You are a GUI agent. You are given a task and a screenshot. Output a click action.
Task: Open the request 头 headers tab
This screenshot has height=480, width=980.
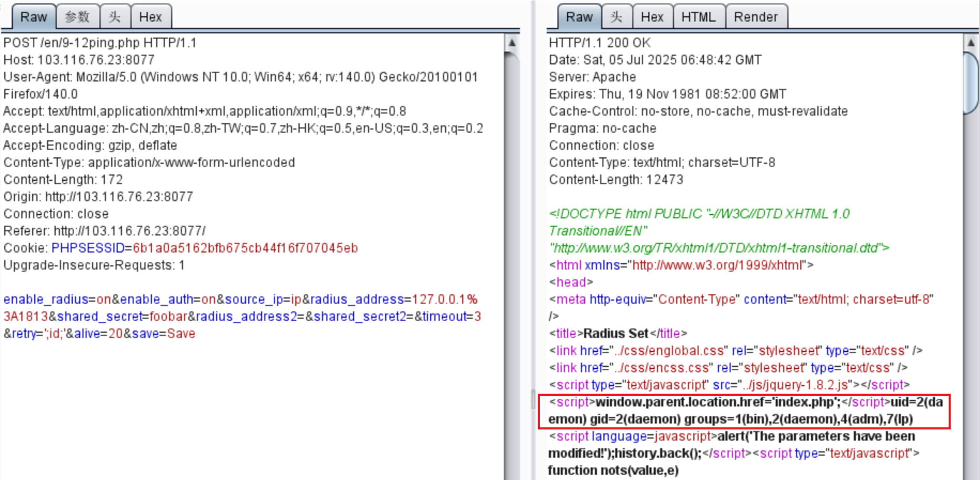coord(115,17)
